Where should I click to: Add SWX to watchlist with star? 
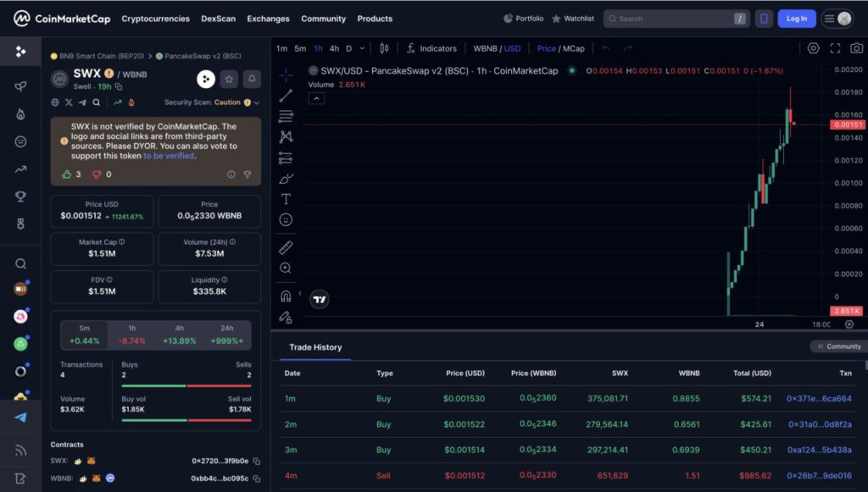click(229, 79)
